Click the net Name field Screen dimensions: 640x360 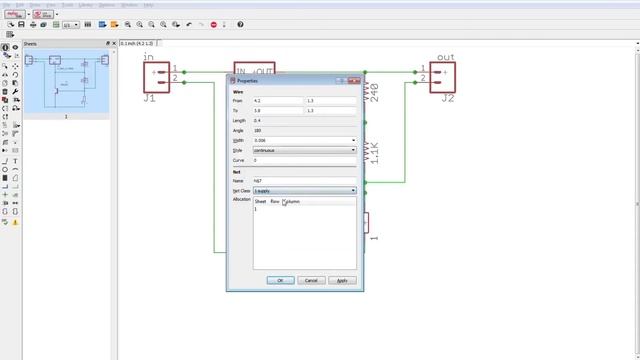(x=304, y=180)
